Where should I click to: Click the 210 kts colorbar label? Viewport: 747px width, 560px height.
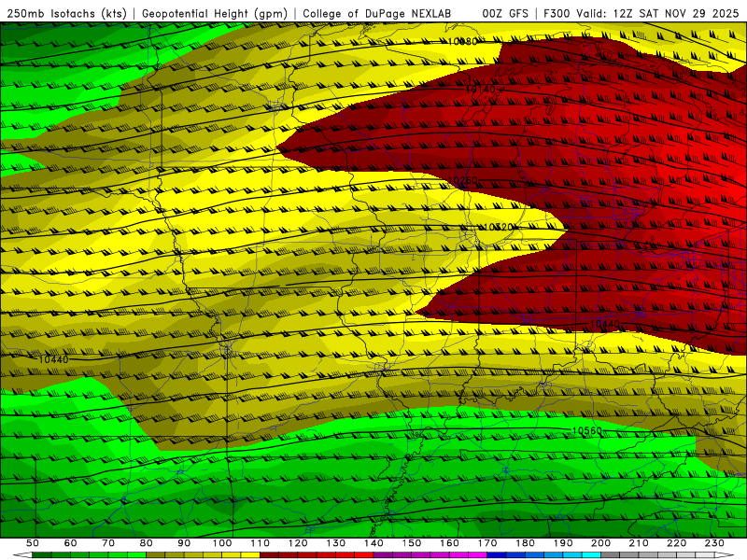coord(639,543)
